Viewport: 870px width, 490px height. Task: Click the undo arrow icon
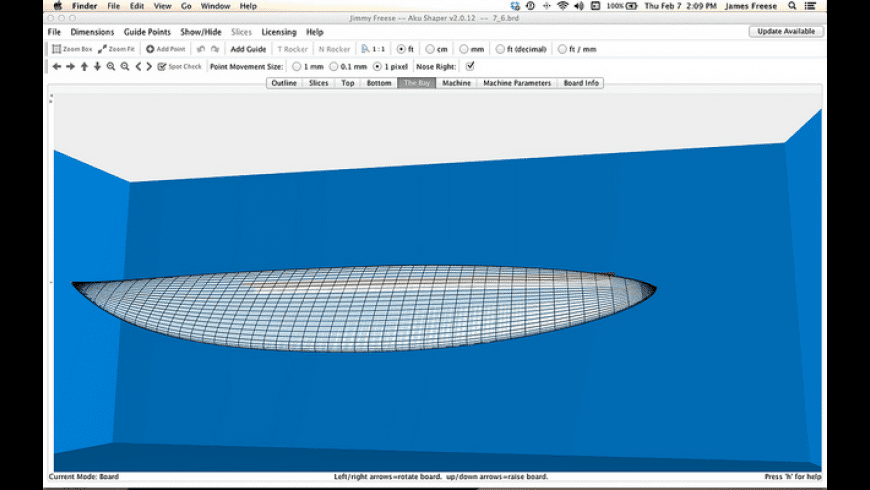tap(201, 49)
